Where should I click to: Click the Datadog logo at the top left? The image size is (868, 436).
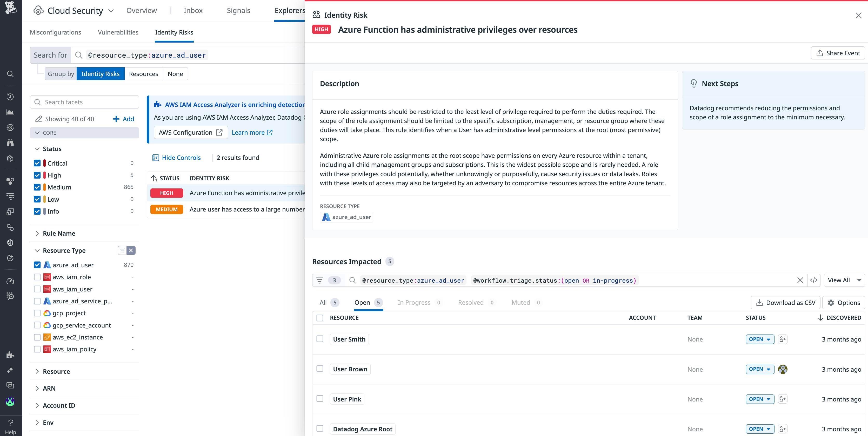(10, 8)
